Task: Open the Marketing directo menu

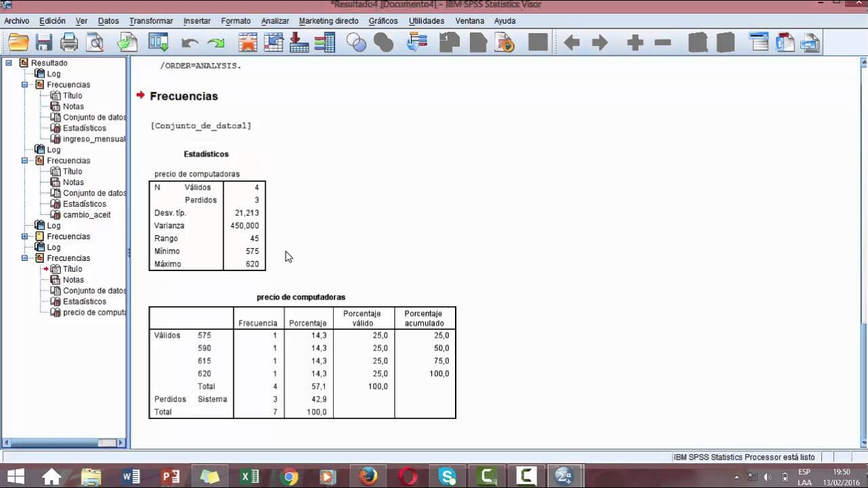Action: pos(329,21)
